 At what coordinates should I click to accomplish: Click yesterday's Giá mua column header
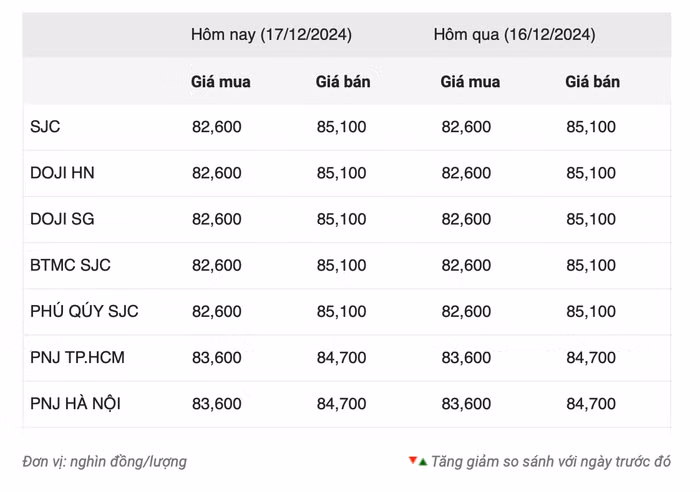click(470, 82)
